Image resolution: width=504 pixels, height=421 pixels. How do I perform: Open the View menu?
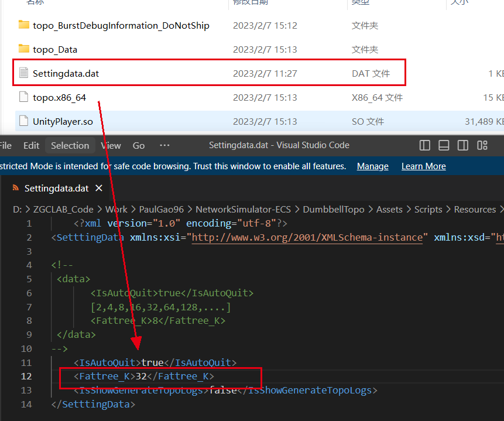point(111,145)
